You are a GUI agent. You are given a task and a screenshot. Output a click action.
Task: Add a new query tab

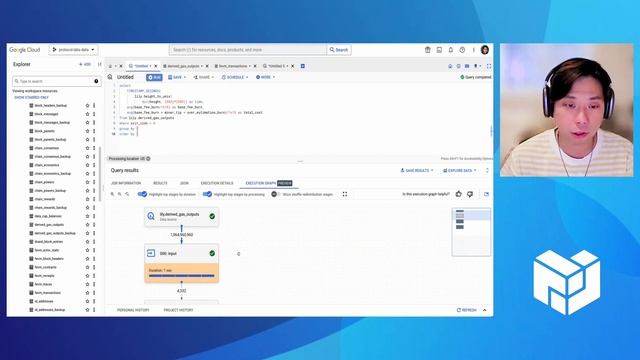tap(303, 66)
